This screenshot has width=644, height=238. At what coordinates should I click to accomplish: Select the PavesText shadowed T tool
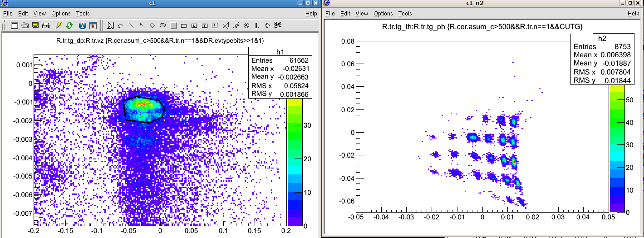(x=215, y=25)
